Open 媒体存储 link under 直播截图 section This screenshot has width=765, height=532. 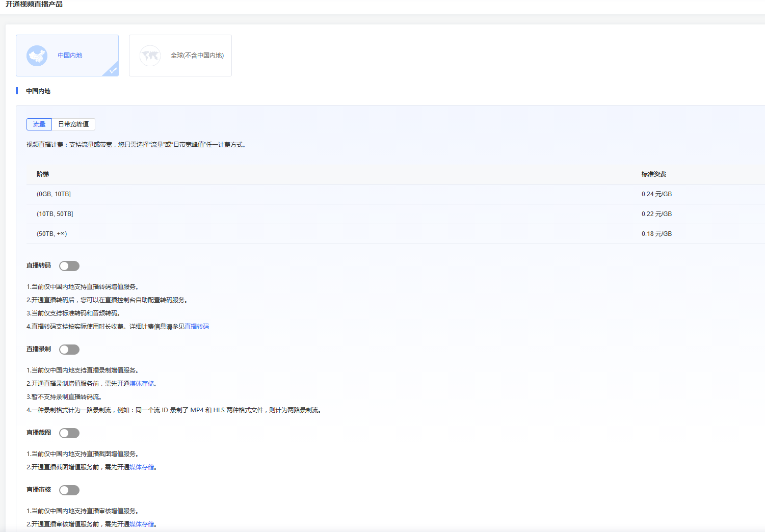pos(142,467)
